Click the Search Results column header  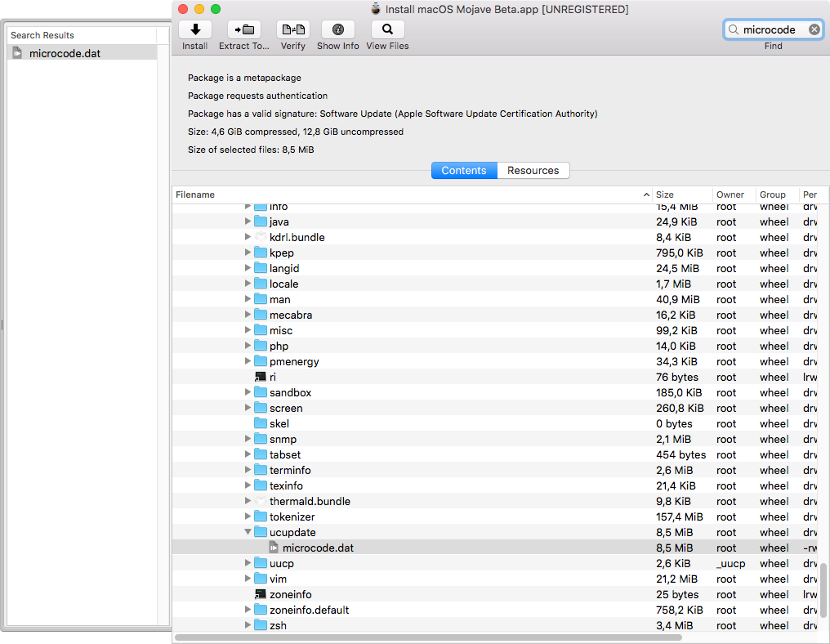tap(82, 35)
